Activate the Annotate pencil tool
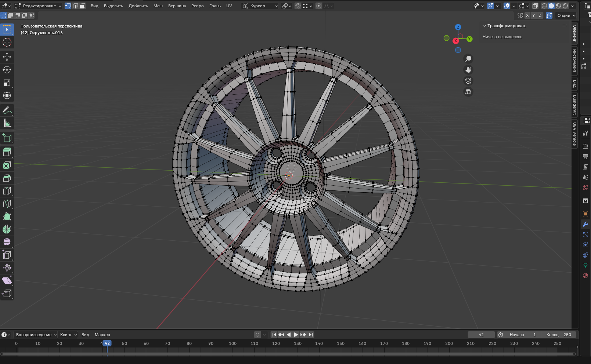Image resolution: width=591 pixels, height=364 pixels. [7, 110]
